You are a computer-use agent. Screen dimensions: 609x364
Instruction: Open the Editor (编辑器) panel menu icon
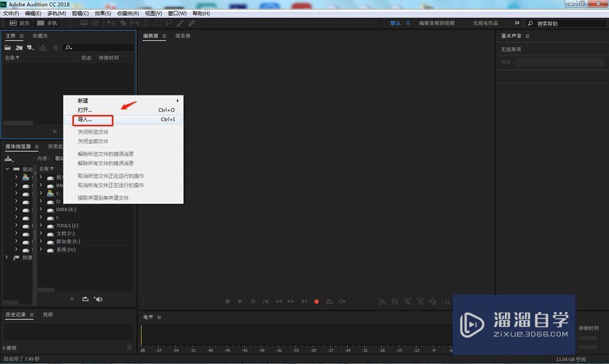(x=164, y=36)
